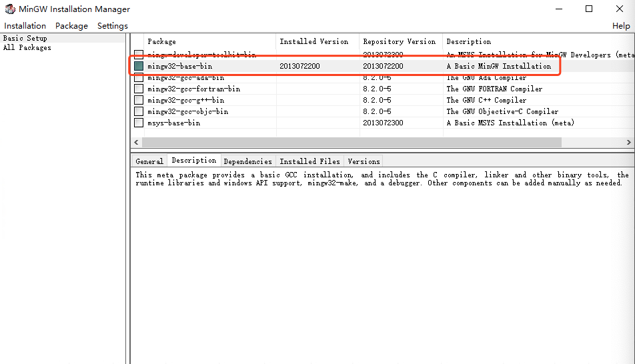
Task: Switch to the Versions tab
Action: coord(364,161)
